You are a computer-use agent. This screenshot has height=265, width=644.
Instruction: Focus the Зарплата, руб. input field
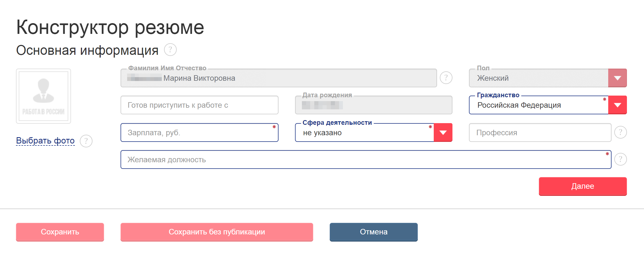click(200, 132)
